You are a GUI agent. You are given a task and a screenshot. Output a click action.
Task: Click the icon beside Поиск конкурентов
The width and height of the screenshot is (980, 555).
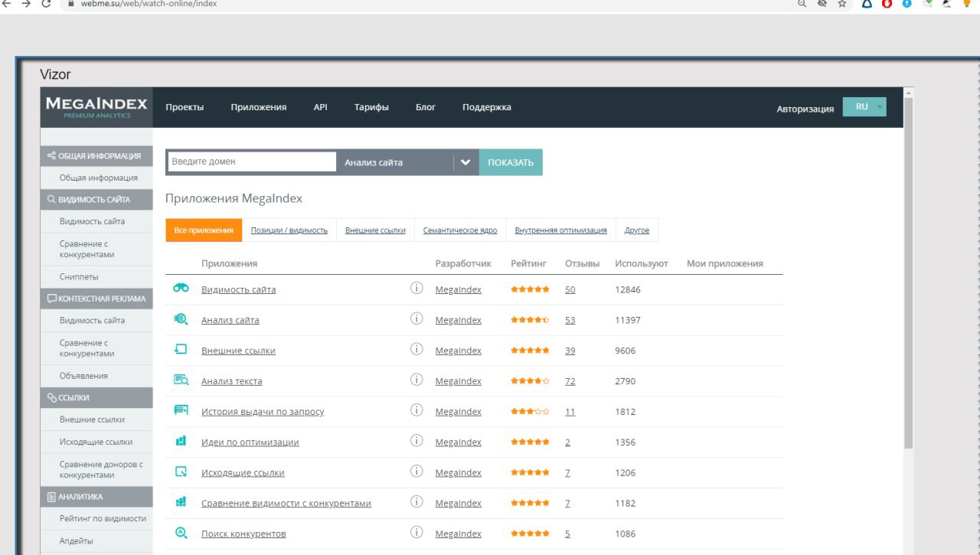(181, 533)
